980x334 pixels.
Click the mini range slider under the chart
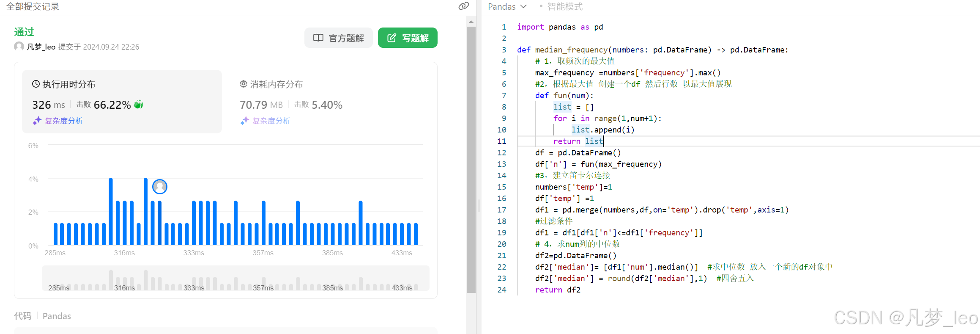[x=235, y=278]
